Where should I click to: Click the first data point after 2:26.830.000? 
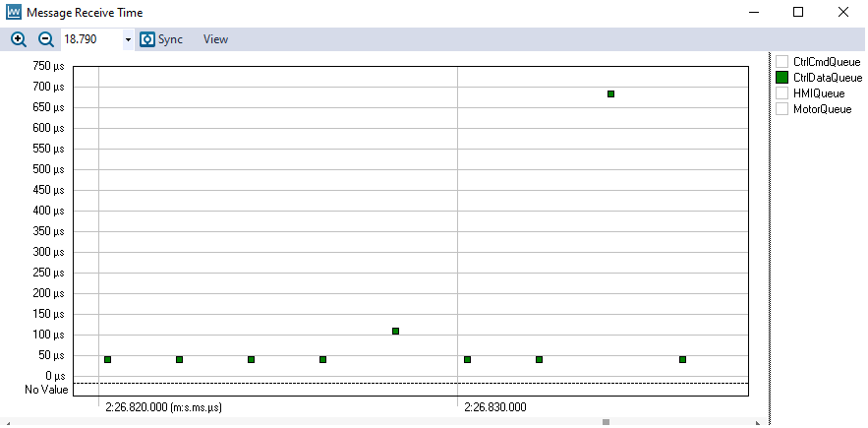tap(467, 359)
